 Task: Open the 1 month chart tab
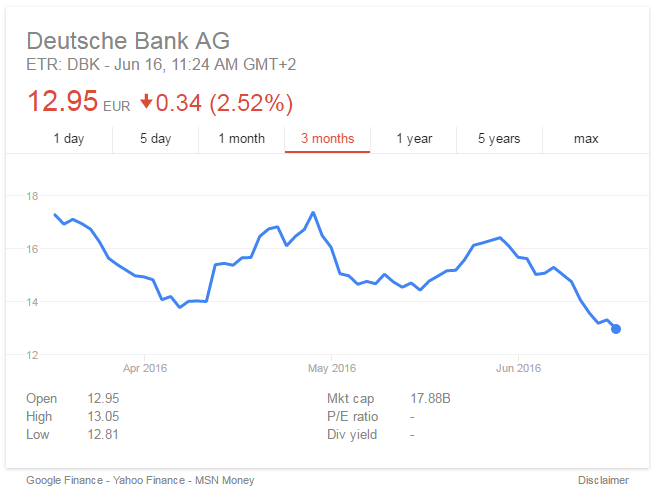(x=241, y=139)
